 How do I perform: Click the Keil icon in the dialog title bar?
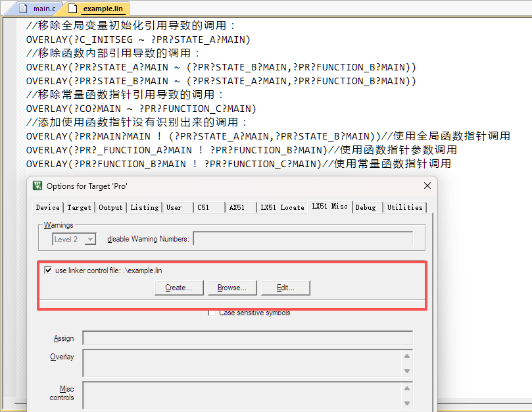[x=37, y=186]
